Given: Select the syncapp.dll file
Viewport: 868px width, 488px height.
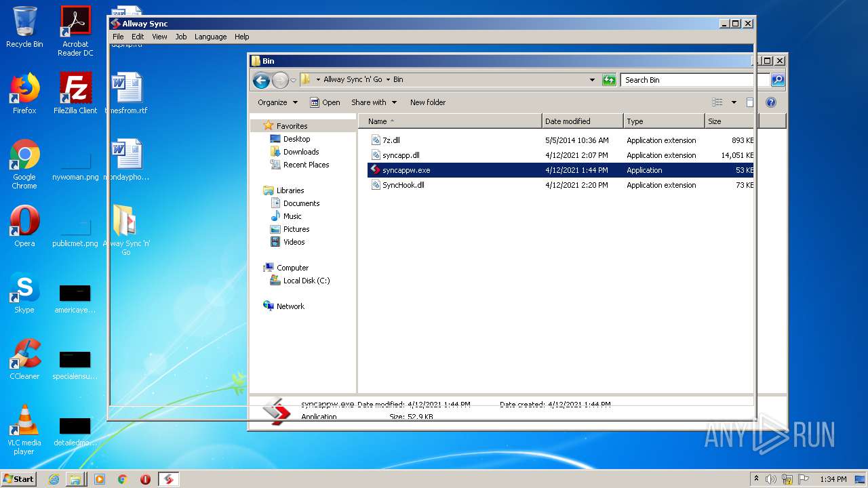Looking at the screenshot, I should pos(401,155).
